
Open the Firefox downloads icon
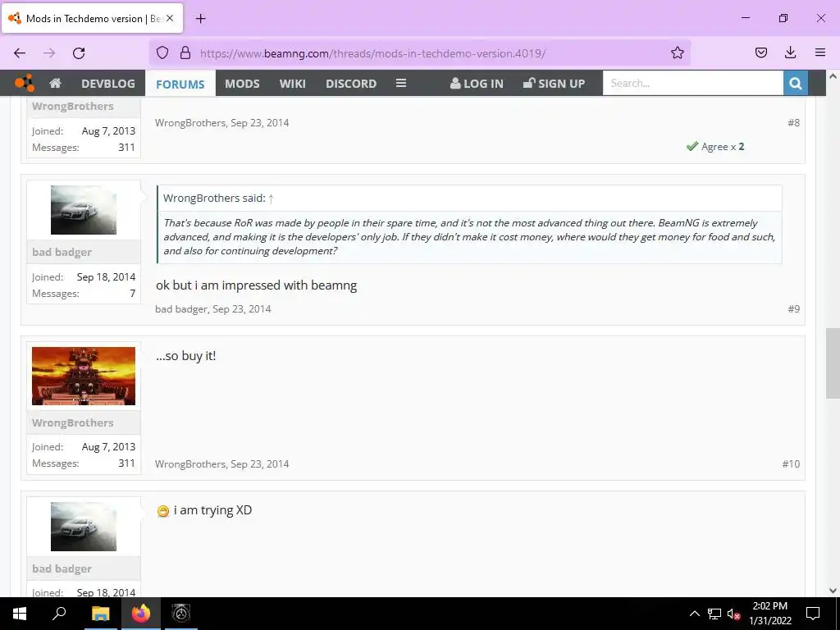coord(790,52)
